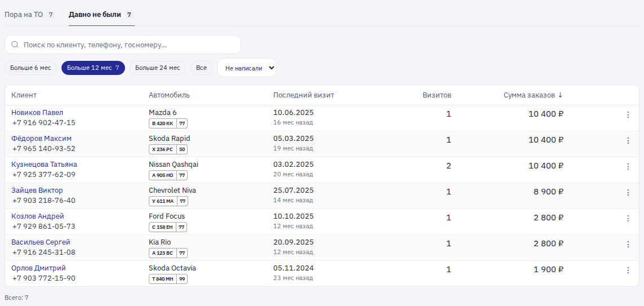This screenshot has width=644, height=306.
Task: Click last visit date 03.02.2025
Action: click(x=293, y=165)
